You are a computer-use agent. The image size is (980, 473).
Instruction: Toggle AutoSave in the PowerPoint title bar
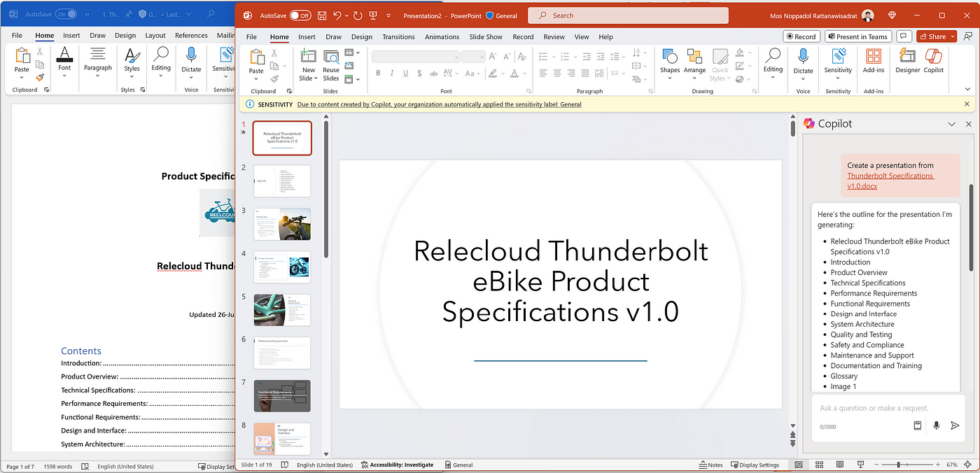[x=300, y=15]
